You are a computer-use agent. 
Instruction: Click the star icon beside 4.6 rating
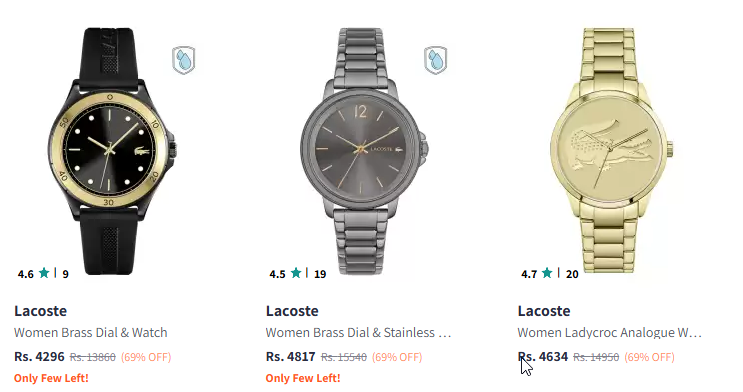[44, 273]
